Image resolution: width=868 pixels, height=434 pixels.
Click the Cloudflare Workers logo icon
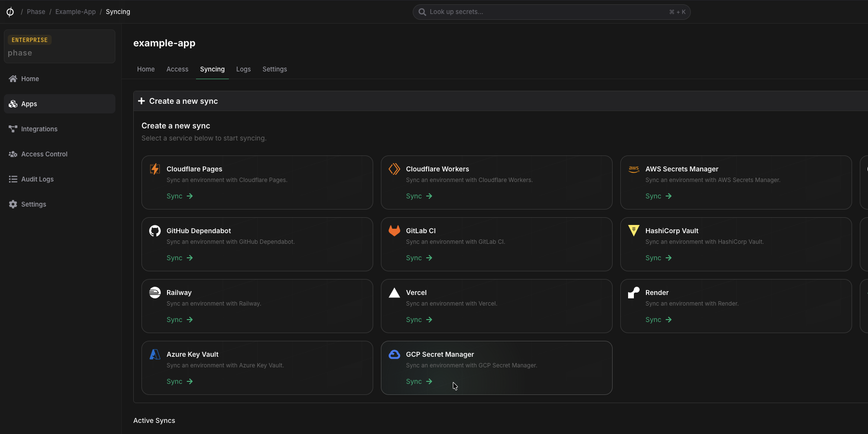(x=394, y=169)
